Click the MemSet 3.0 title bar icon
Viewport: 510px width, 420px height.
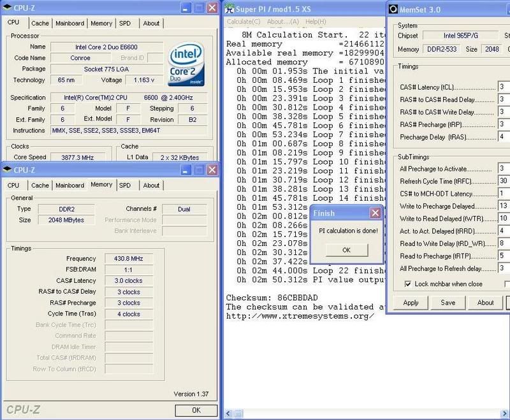[x=393, y=9]
